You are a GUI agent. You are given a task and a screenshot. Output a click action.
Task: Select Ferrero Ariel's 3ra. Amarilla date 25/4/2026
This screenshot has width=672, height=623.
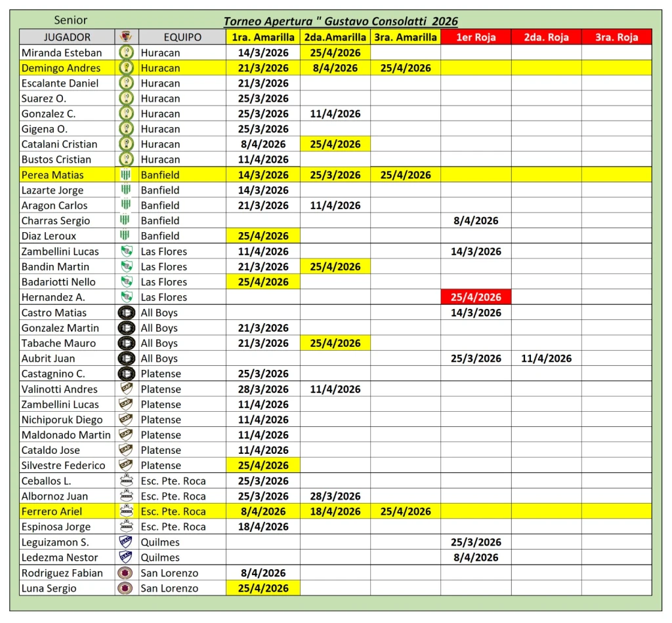tap(406, 512)
